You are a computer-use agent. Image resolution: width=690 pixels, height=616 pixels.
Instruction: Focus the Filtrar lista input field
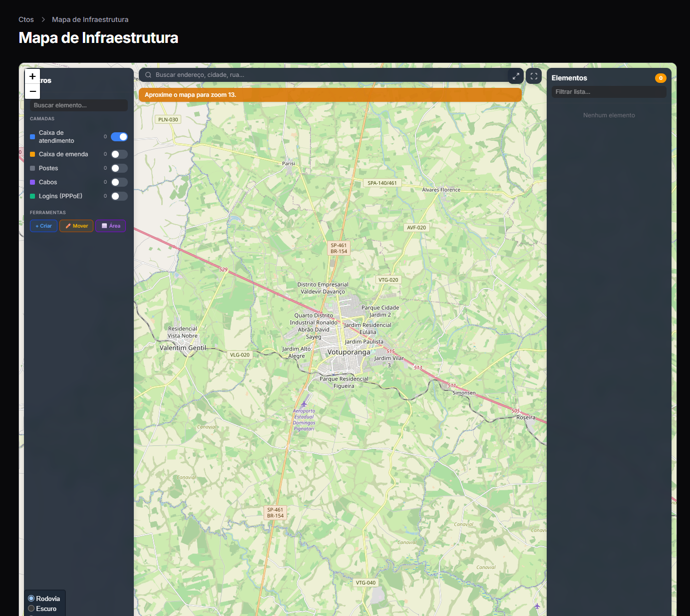(x=609, y=92)
